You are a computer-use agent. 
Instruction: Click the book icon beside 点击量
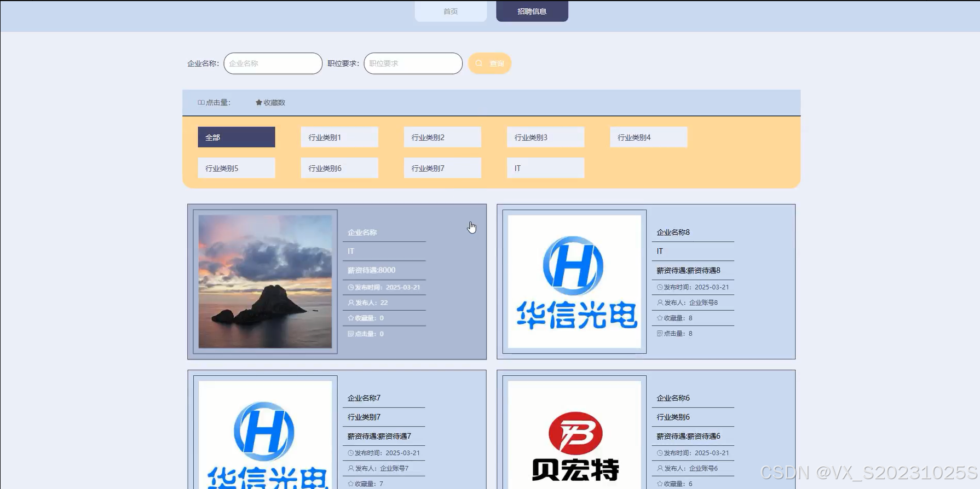coord(201,102)
